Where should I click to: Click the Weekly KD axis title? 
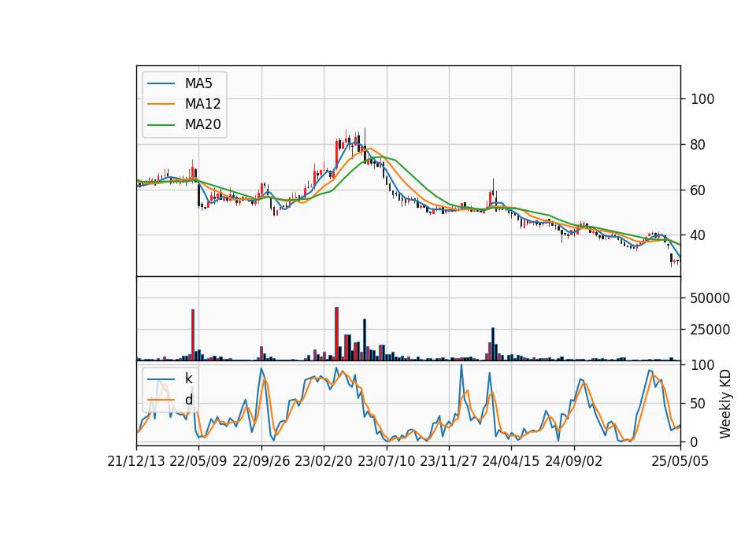pos(725,404)
